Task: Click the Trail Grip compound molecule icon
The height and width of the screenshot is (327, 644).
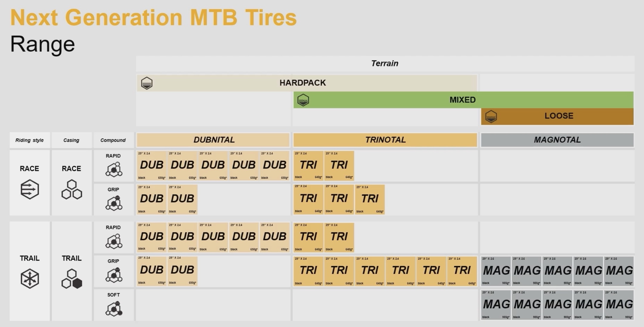Action: 114,275
